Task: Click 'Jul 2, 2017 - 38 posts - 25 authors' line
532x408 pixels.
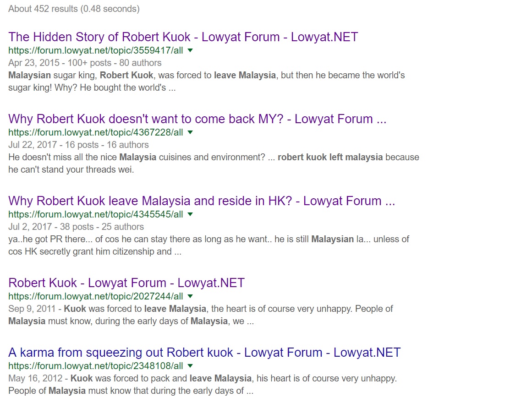Action: (76, 227)
